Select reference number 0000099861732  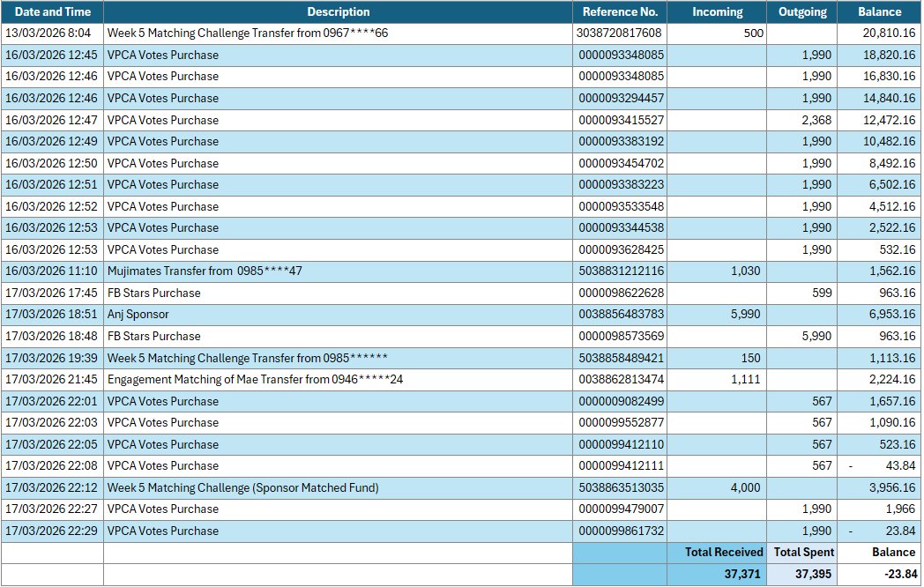(x=621, y=531)
